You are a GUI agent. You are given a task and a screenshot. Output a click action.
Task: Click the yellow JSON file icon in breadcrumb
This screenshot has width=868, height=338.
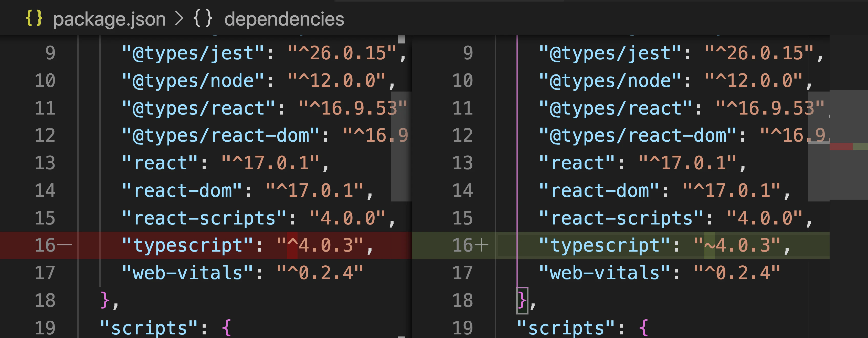pos(34,18)
